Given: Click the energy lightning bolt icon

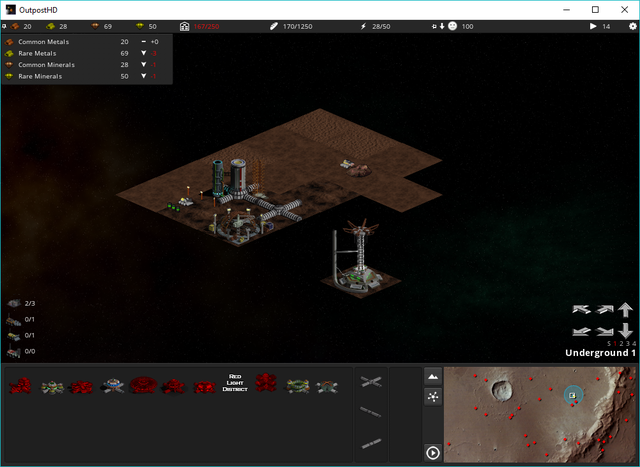Looking at the screenshot, I should point(363,26).
